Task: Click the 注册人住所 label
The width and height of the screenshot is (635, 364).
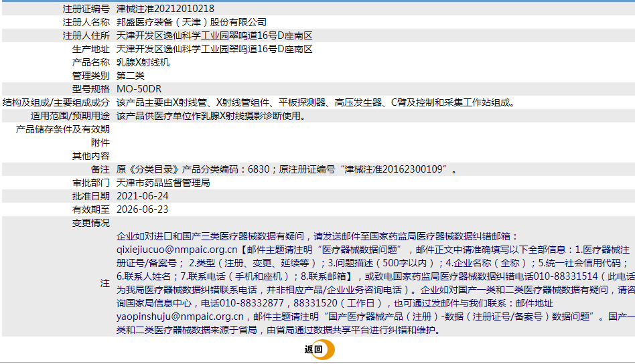Action: coord(86,35)
